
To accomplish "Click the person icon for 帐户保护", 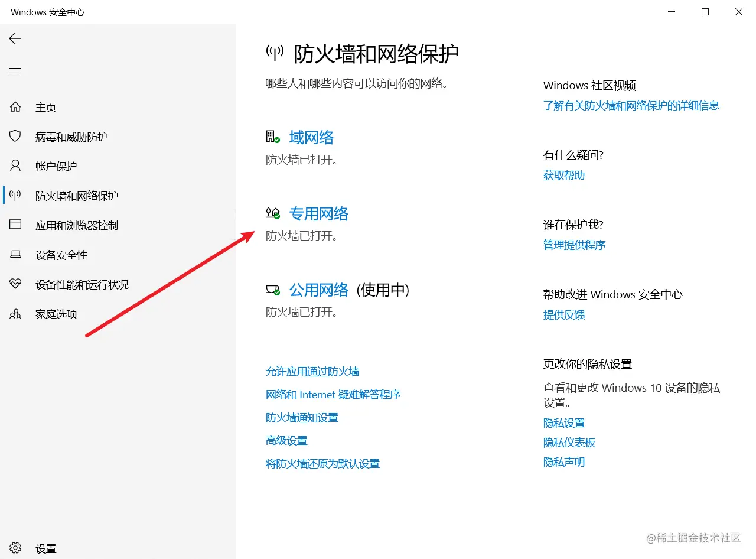I will point(15,166).
